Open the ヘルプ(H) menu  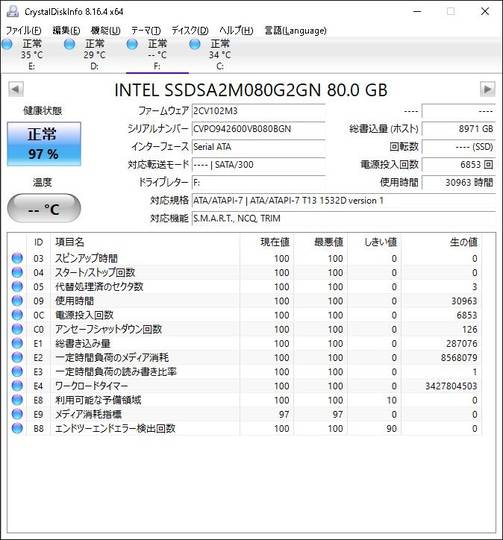coord(236,31)
